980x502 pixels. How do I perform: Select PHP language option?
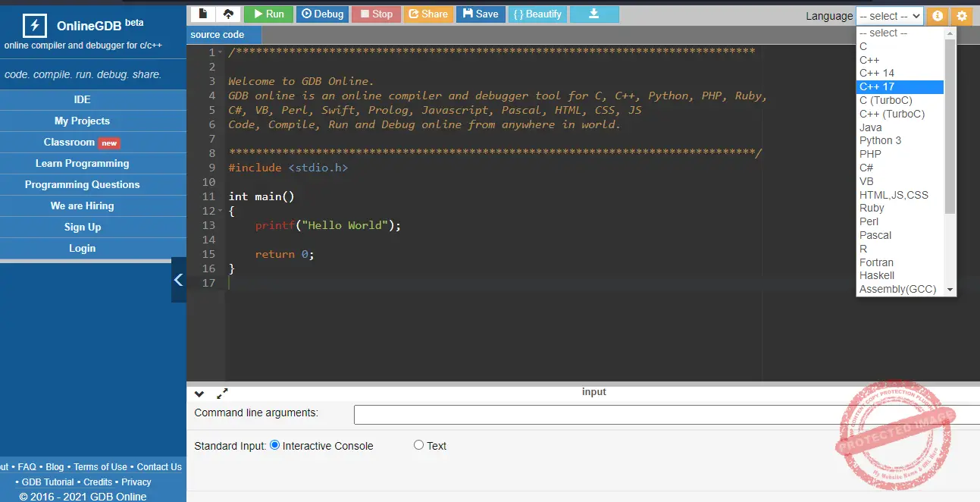coord(900,154)
